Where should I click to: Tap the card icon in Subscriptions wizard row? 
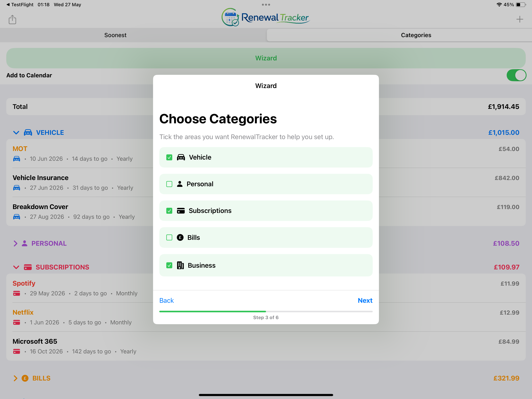coord(181,211)
